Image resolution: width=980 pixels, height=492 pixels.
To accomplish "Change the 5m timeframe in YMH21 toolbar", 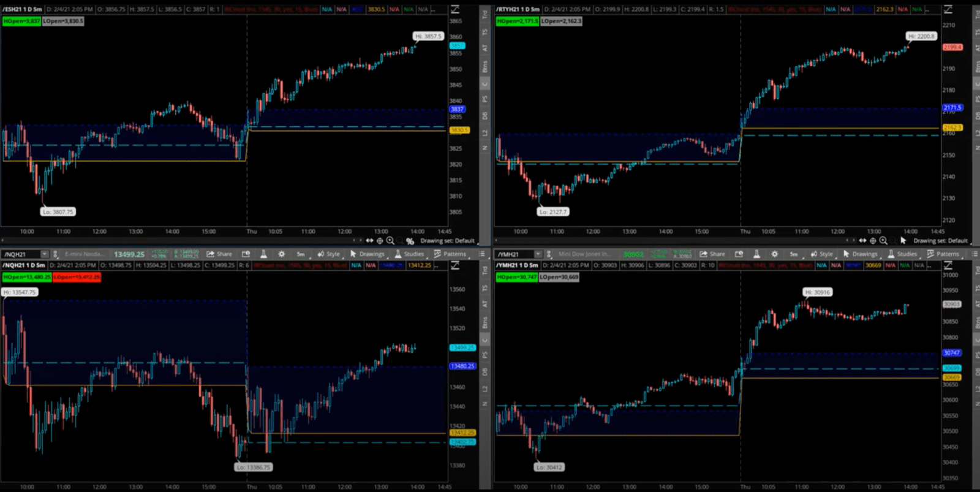I will 794,254.
